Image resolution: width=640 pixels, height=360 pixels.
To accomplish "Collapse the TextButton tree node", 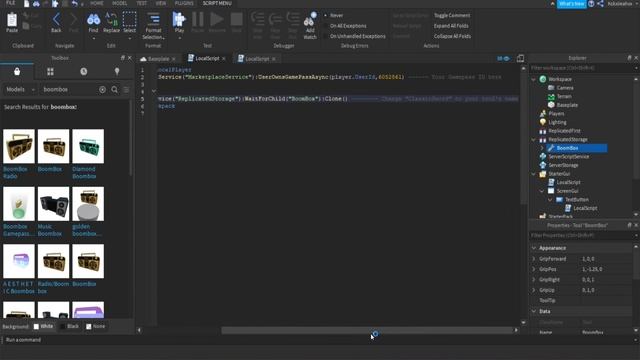I will 550,200.
